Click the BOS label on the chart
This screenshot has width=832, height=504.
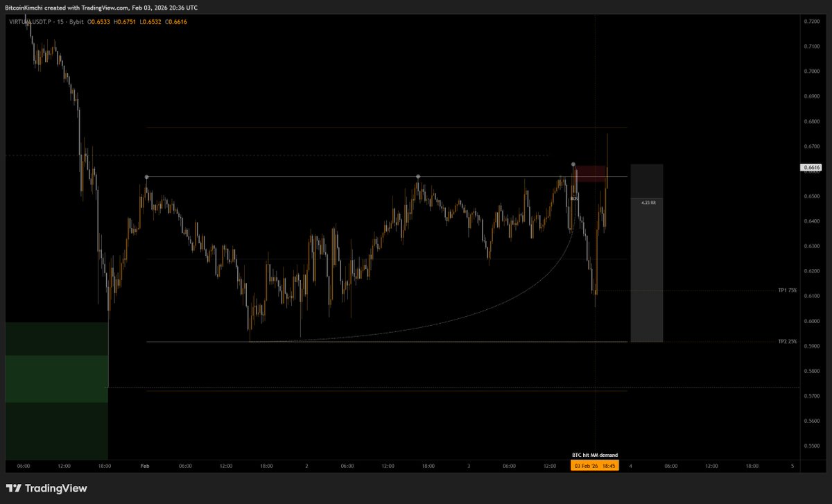tap(573, 198)
